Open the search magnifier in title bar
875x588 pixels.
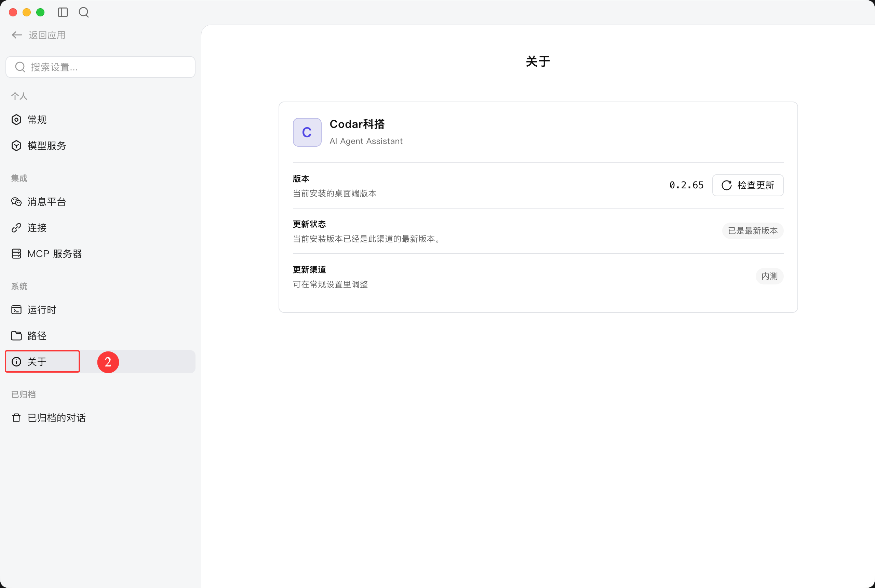click(x=84, y=12)
